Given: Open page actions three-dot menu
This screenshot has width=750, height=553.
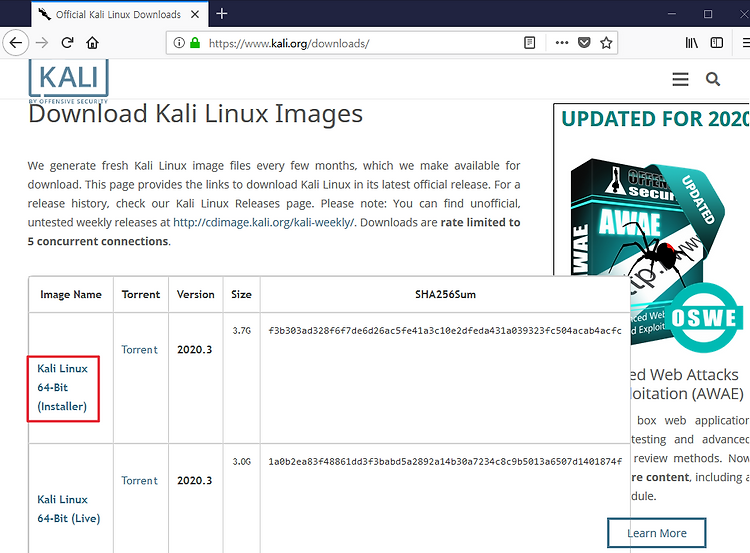Looking at the screenshot, I should pos(562,43).
